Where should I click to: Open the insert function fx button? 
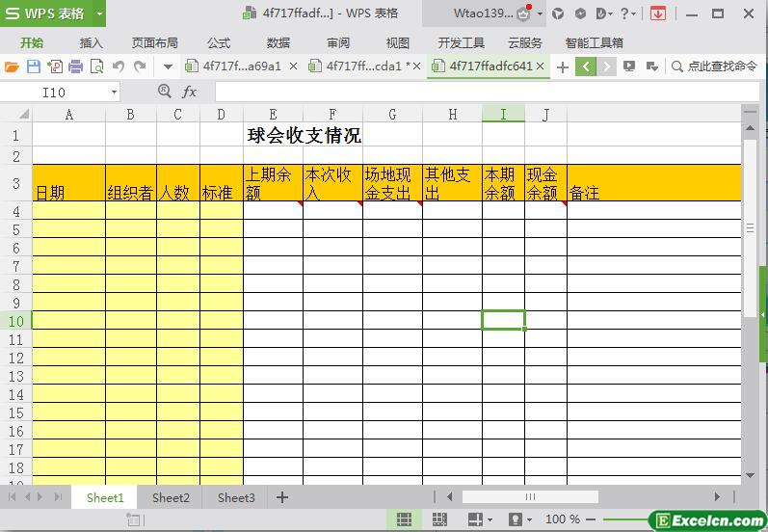pyautogui.click(x=189, y=92)
